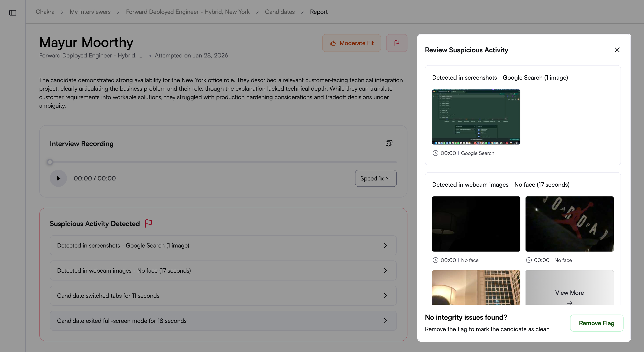
Task: Open Forward Deployed Engineer breadcrumb link
Action: coord(188,12)
